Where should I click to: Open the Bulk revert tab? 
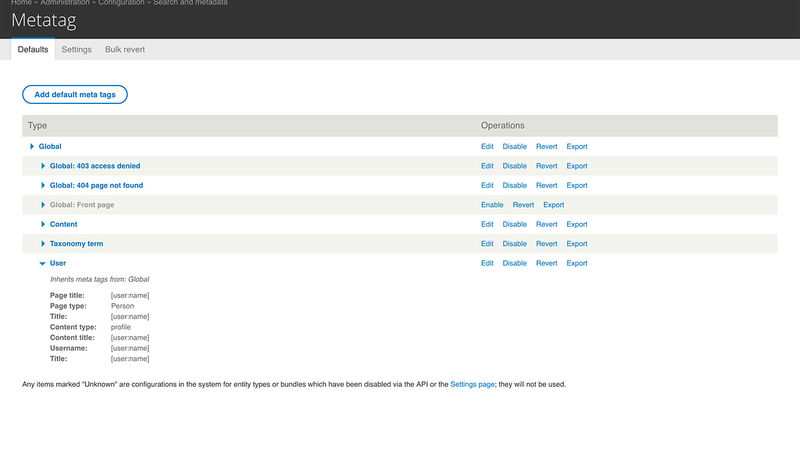click(x=125, y=49)
